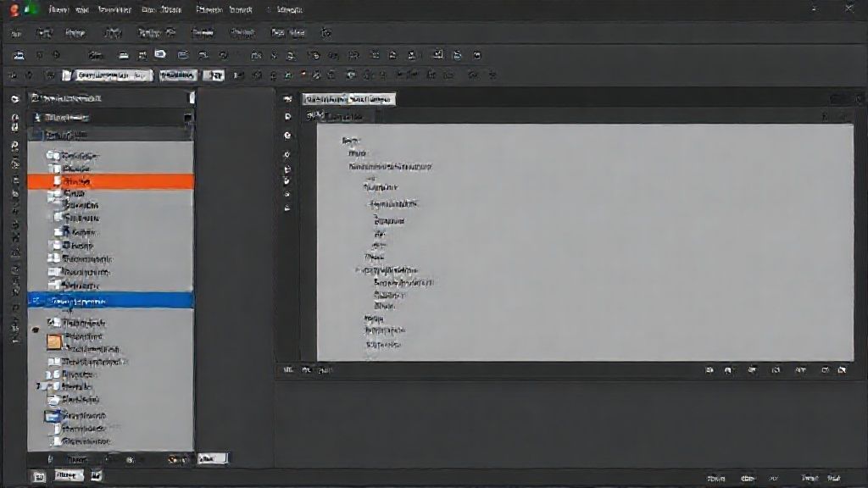
Task: Select the orange-highlighted row in the tree
Action: tap(110, 181)
